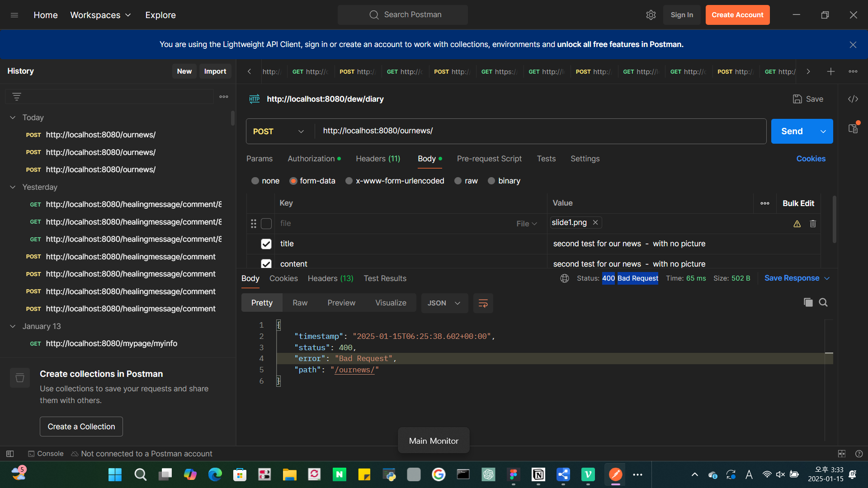Click the request URL input field

(540, 131)
